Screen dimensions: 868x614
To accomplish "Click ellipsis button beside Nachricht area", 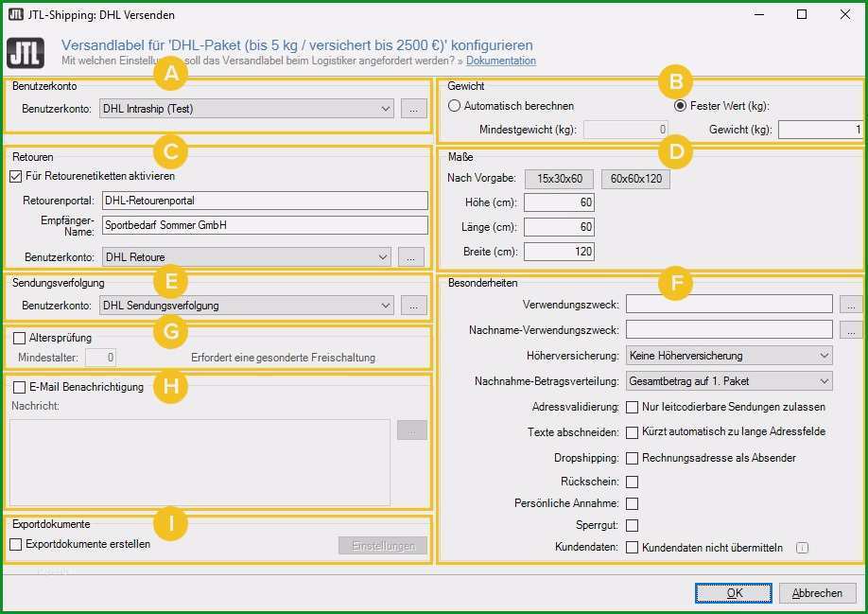I will [412, 430].
